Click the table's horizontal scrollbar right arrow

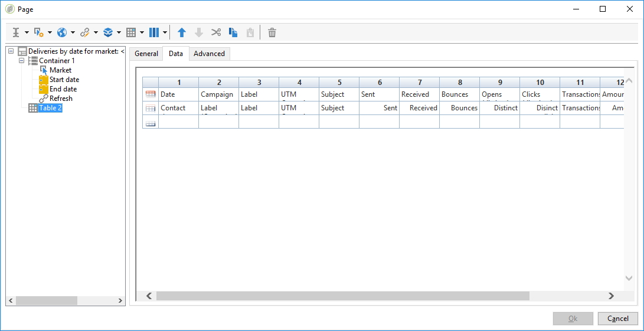(x=611, y=296)
